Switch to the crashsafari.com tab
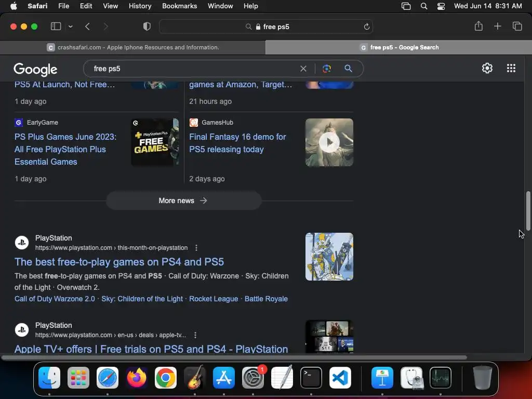 [132, 47]
